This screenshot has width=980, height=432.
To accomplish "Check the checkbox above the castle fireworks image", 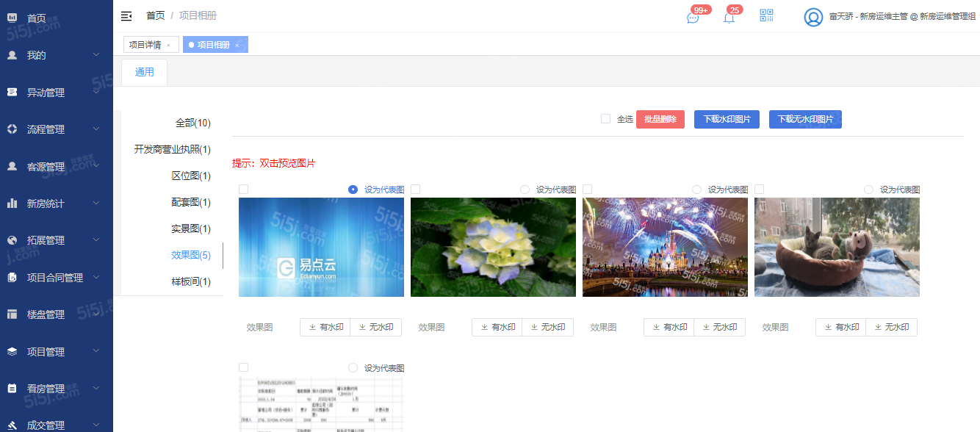I will pyautogui.click(x=588, y=190).
